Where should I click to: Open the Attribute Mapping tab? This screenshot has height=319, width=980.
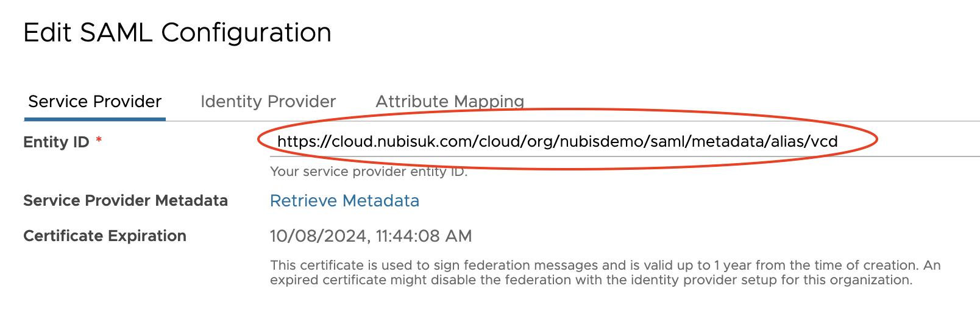tap(450, 102)
